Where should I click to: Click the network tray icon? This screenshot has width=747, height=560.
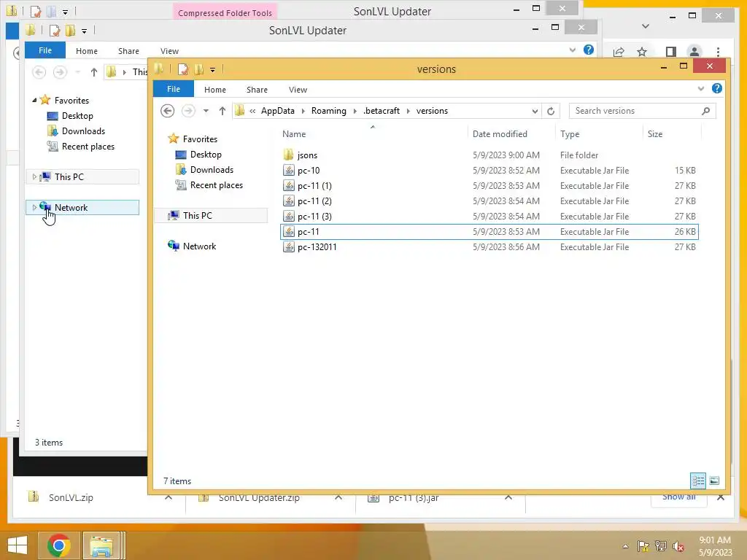point(660,546)
